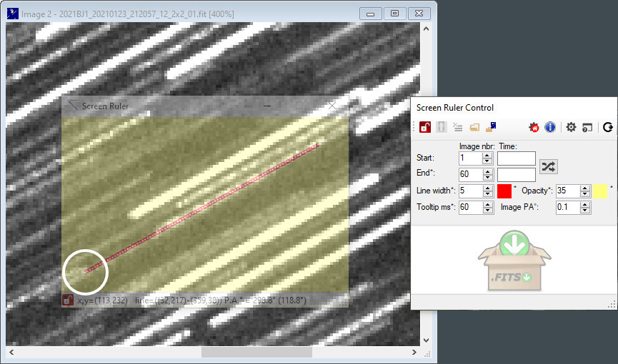Click the padlock icon in Screen Ruler status bar
618x364 pixels.
click(x=69, y=300)
